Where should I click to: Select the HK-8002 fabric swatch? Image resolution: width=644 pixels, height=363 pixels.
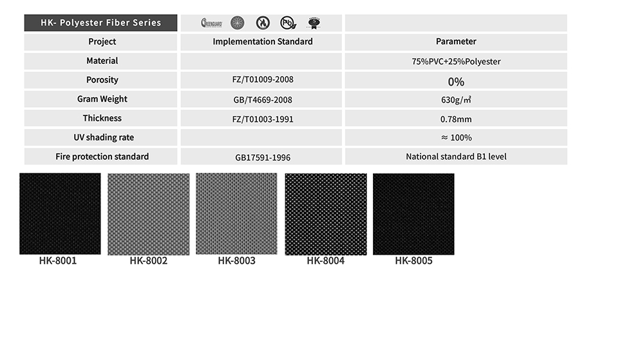pyautogui.click(x=148, y=214)
